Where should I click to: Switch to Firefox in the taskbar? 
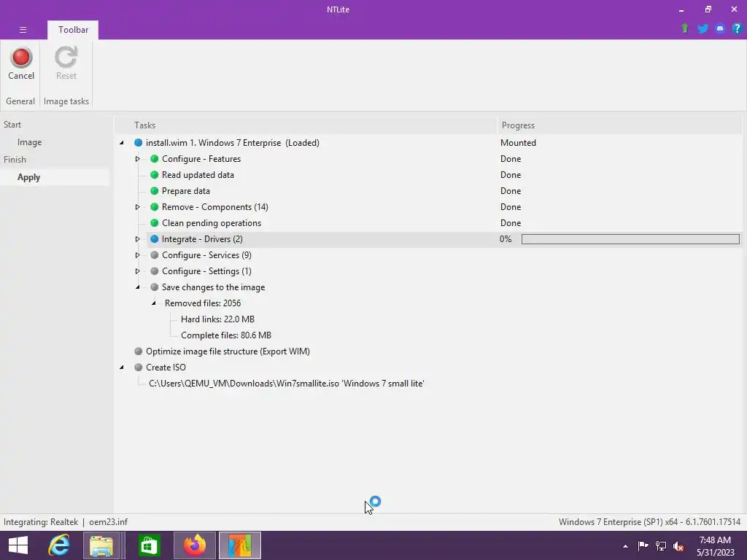point(194,545)
